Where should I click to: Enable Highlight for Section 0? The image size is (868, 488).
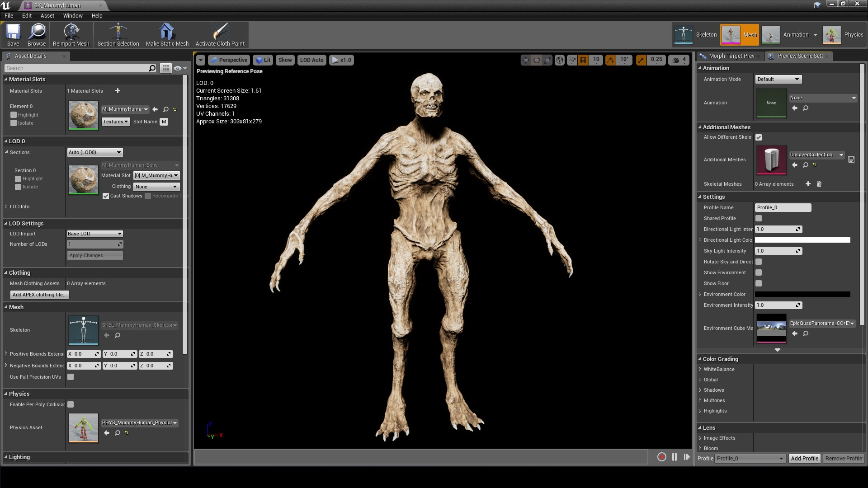pyautogui.click(x=18, y=178)
